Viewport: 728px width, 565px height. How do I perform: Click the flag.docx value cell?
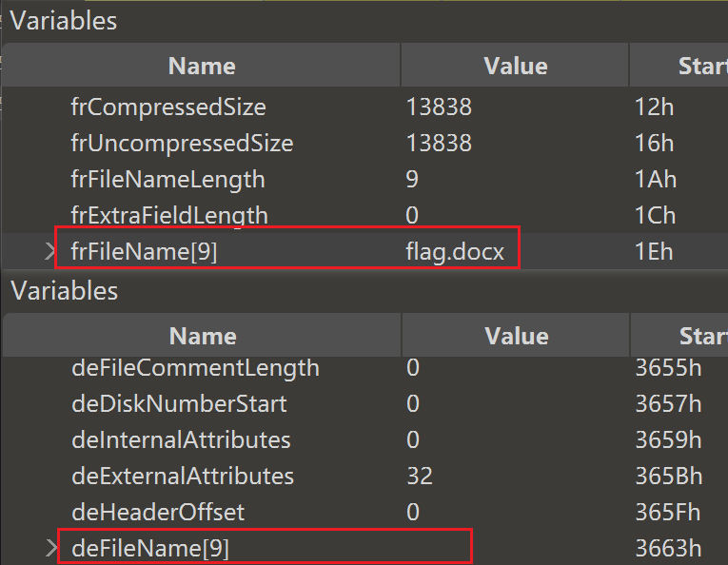pos(454,252)
